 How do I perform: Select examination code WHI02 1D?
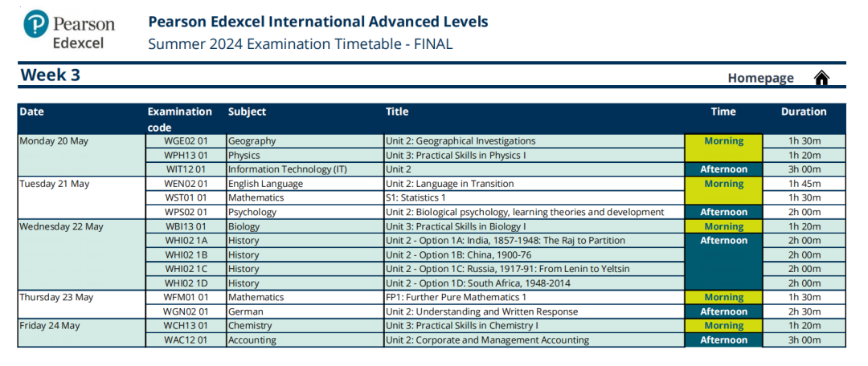[x=186, y=283]
